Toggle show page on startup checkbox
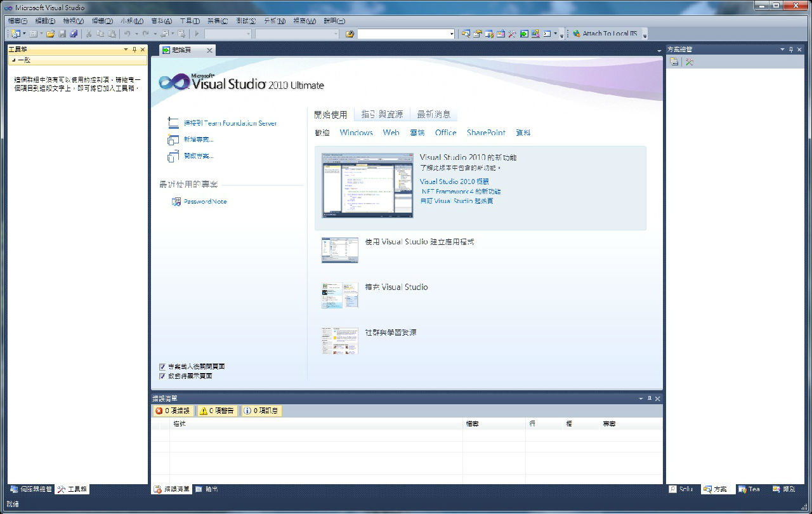812x514 pixels. tap(162, 376)
